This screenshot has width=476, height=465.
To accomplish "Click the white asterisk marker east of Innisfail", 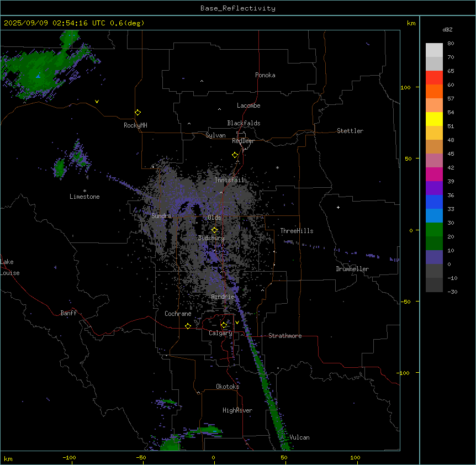I will pyautogui.click(x=277, y=167).
